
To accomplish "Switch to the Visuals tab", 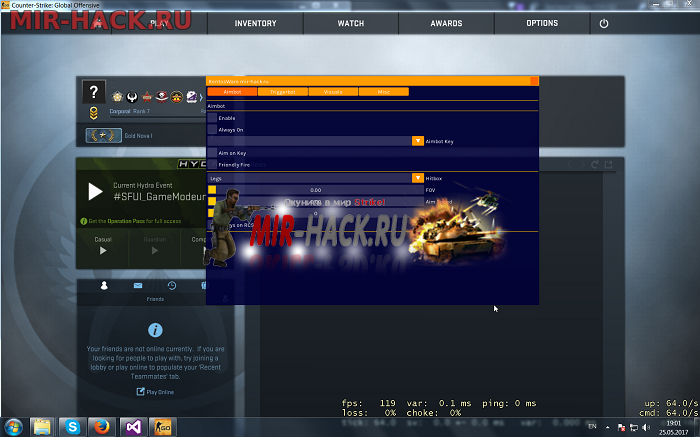I will click(332, 92).
